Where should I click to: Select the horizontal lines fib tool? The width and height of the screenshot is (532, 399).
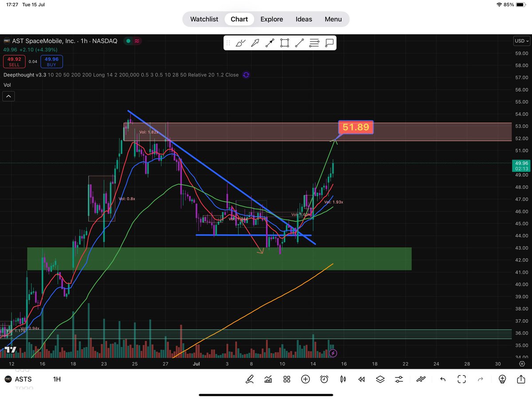tap(314, 43)
